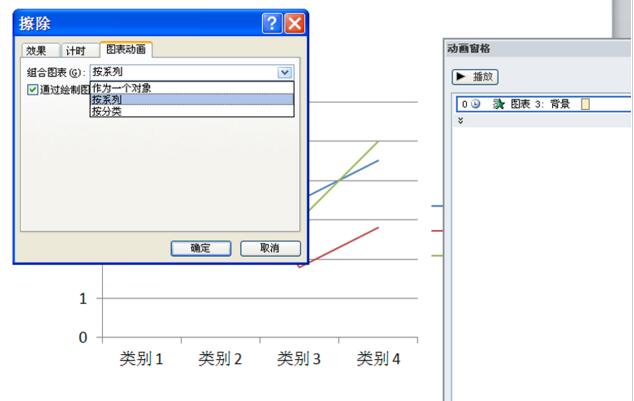634x401 pixels.
Task: Close the 擦除 dialog with the red X
Action: pyautogui.click(x=295, y=23)
